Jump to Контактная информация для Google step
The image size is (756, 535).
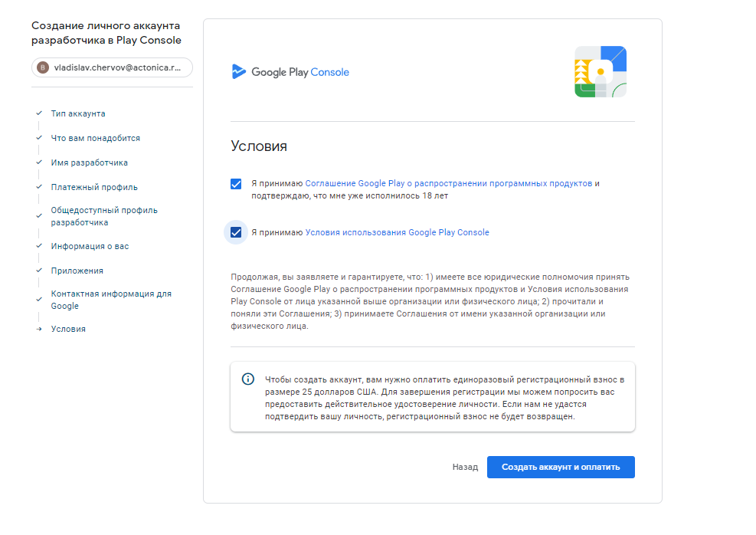pyautogui.click(x=110, y=300)
